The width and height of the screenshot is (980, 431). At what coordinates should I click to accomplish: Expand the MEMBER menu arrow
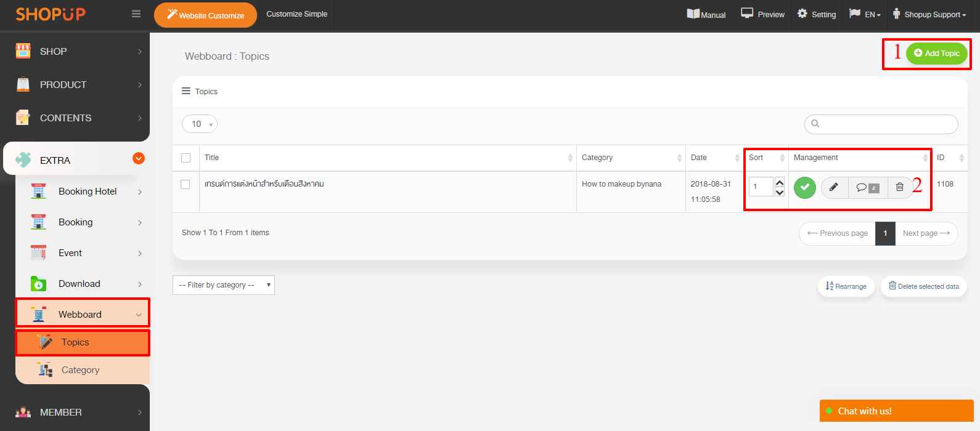(140, 413)
